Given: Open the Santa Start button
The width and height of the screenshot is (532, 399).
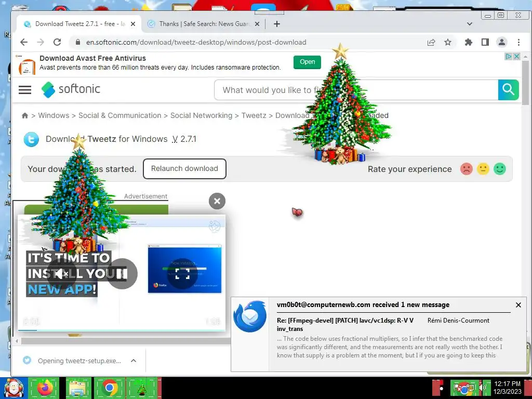Looking at the screenshot, I should click(x=14, y=388).
